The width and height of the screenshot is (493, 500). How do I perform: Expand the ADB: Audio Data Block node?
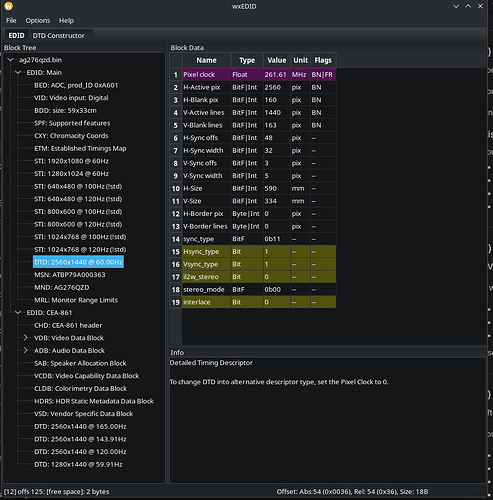click(x=26, y=351)
